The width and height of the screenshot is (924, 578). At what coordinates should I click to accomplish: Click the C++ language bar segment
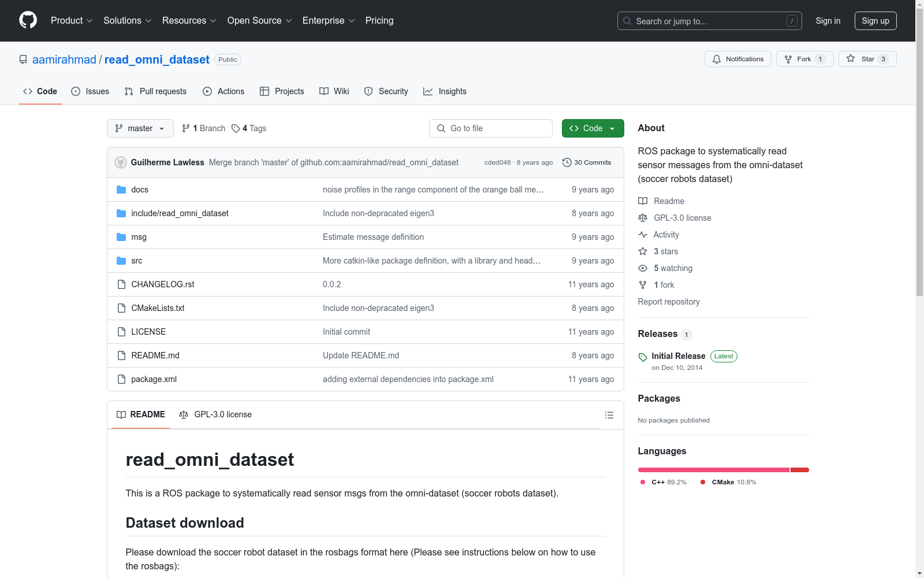point(714,470)
